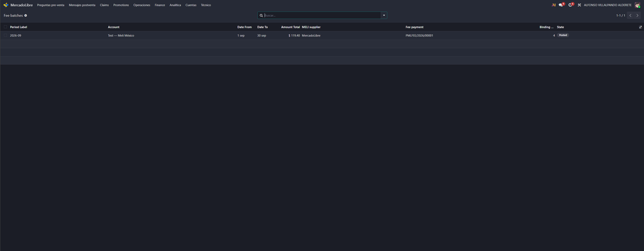Click the Posted state badge

point(563,35)
